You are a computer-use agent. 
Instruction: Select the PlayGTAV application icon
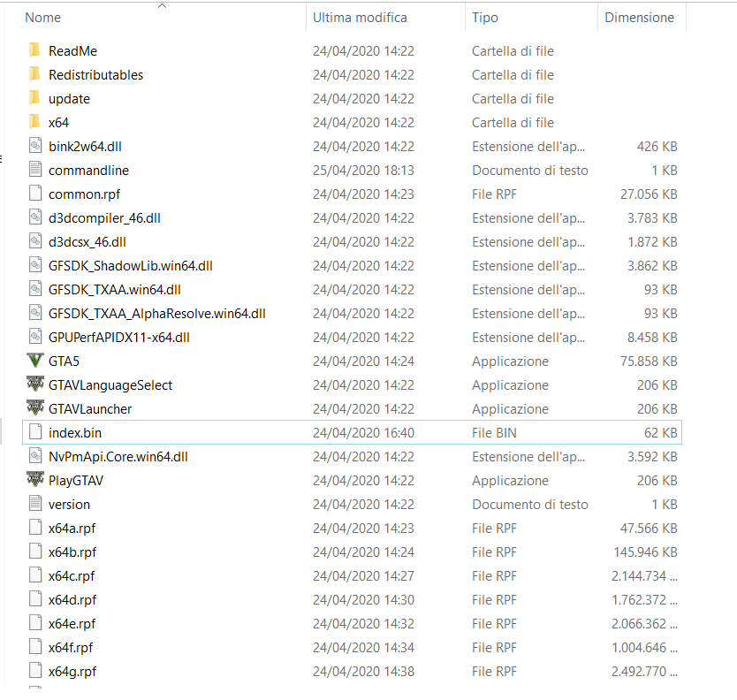coord(35,480)
